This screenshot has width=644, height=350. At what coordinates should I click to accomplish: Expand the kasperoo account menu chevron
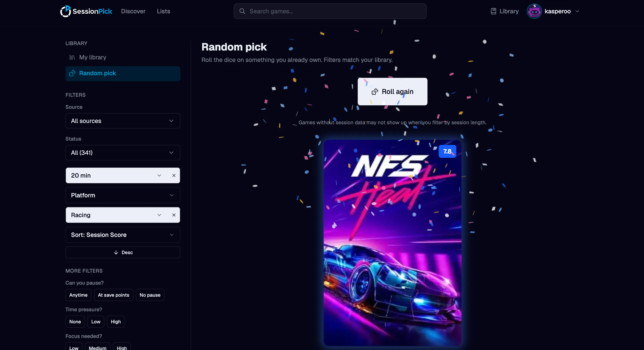pos(577,11)
